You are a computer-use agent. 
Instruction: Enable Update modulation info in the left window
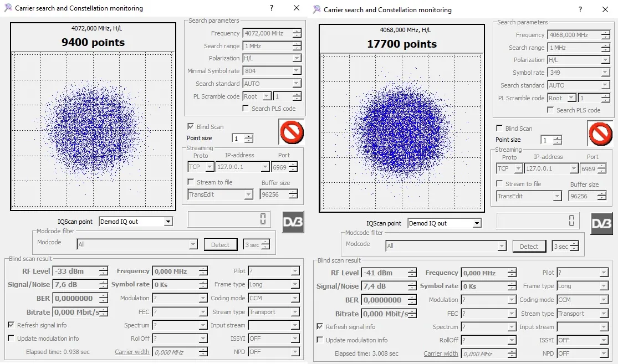[x=12, y=339]
